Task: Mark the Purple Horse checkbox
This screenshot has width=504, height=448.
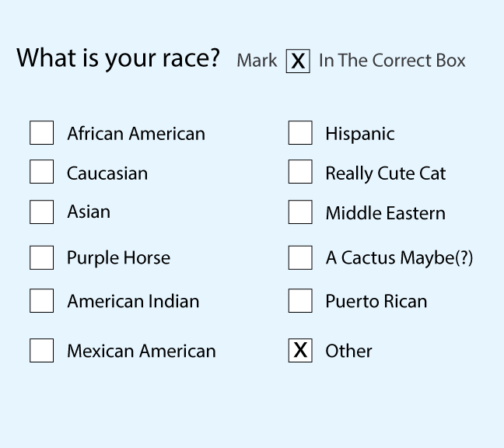Action: 41,257
